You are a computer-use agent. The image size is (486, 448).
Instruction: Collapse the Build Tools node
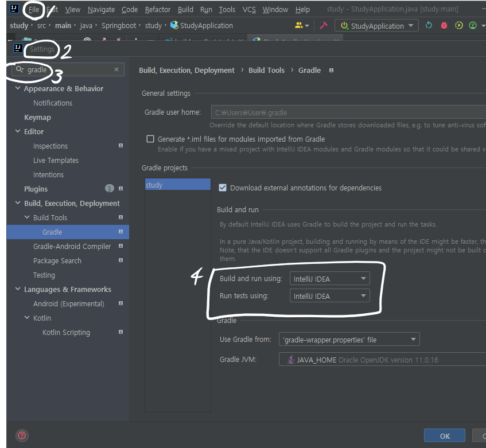click(x=28, y=217)
